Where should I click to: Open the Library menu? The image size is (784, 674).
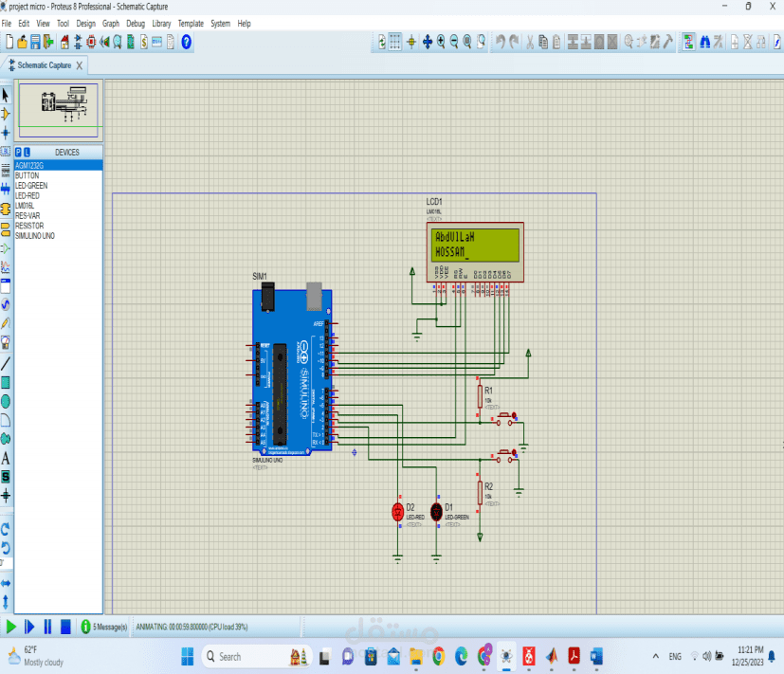161,24
